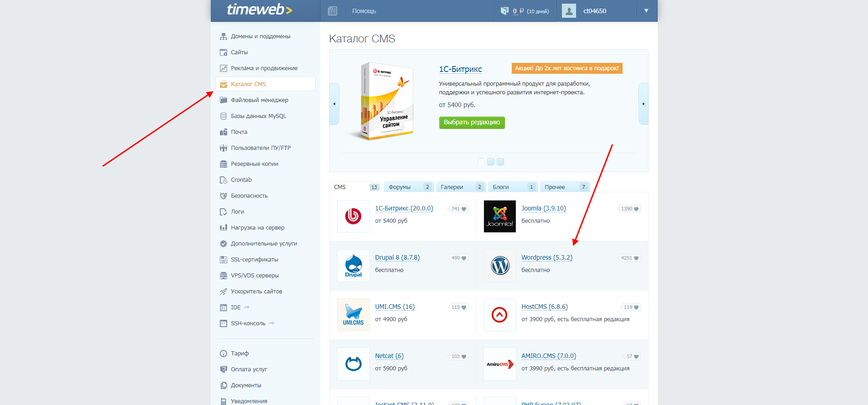Go to Оплата услуг
Image resolution: width=868 pixels, height=405 pixels.
(249, 369)
